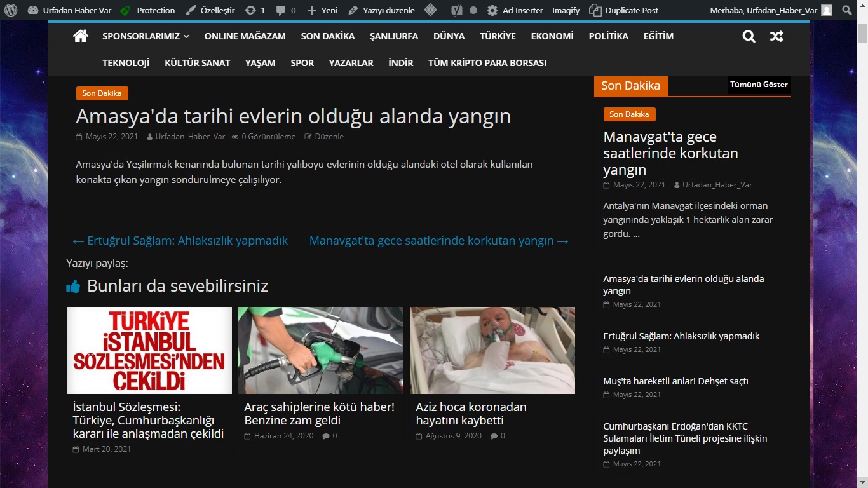
Task: Open EKONOMİ category
Action: (x=552, y=36)
